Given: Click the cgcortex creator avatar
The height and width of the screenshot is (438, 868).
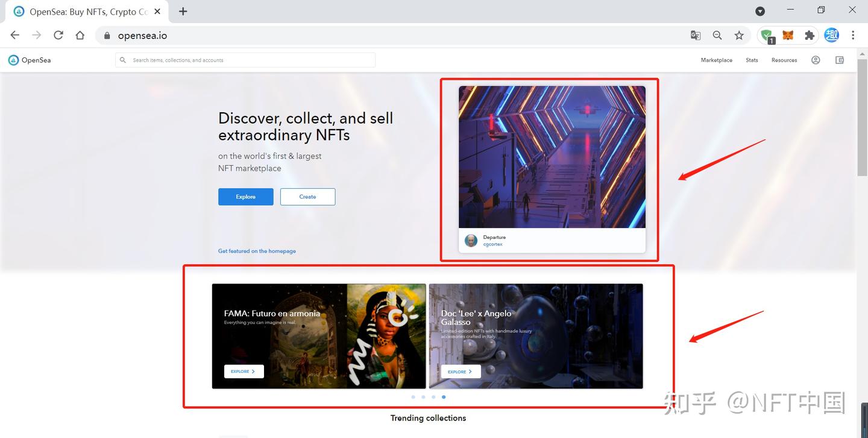Looking at the screenshot, I should (471, 241).
